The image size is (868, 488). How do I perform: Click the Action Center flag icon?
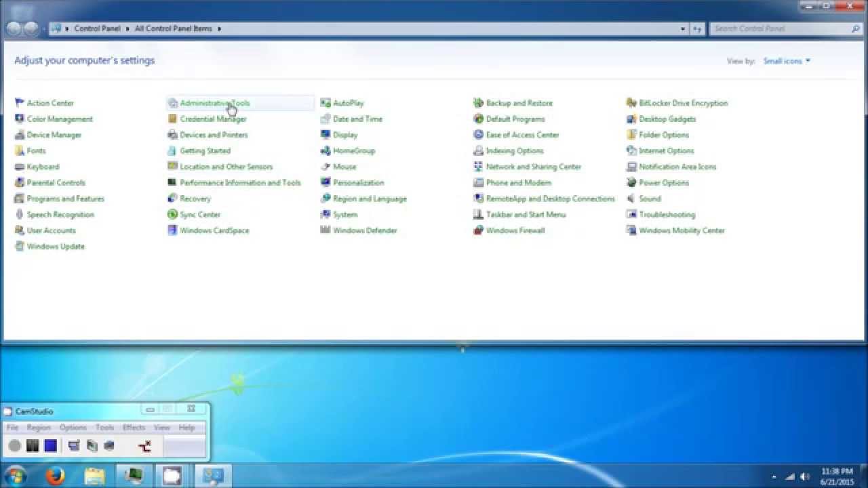(x=20, y=103)
